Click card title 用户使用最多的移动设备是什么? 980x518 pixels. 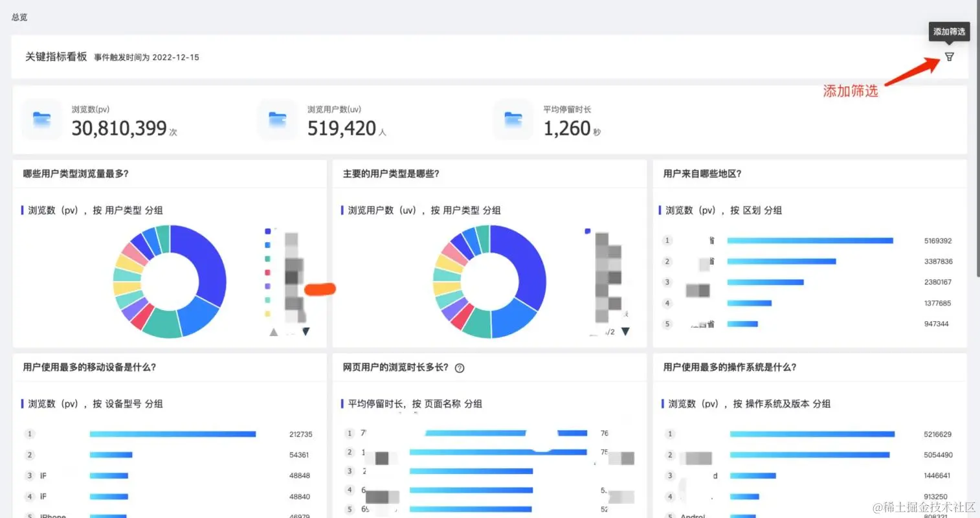point(89,367)
